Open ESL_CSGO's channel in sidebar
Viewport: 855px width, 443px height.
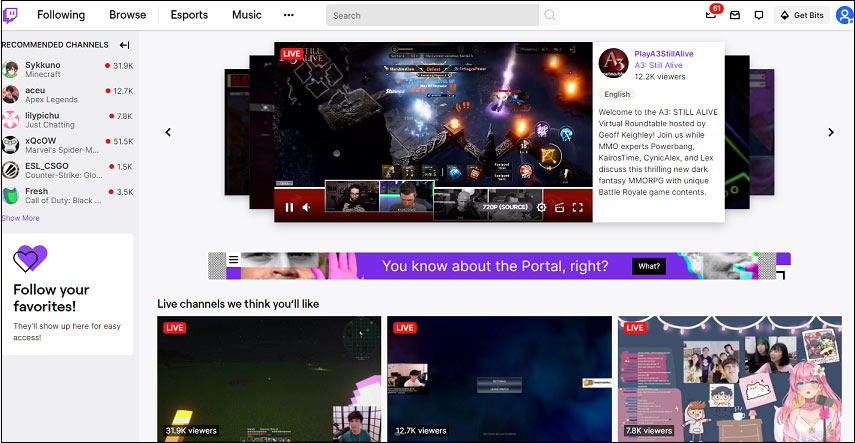(x=69, y=170)
